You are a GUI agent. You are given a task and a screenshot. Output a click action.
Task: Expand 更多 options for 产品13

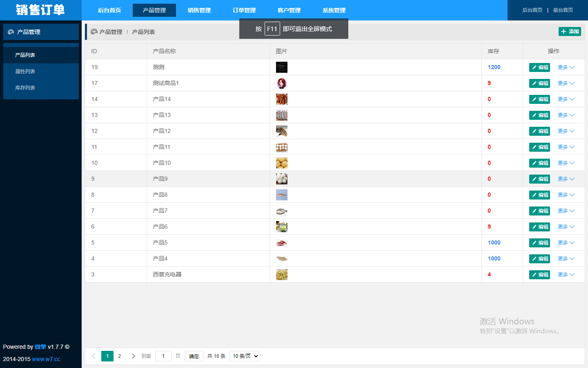566,115
